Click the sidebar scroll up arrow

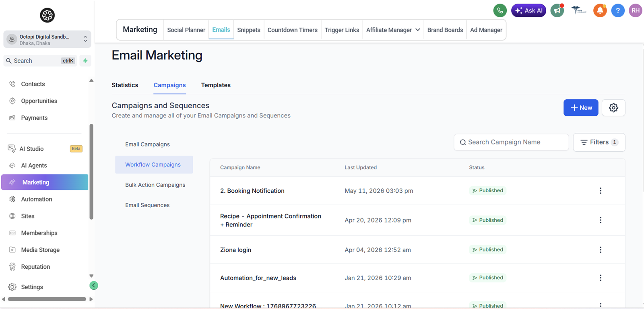(x=91, y=80)
